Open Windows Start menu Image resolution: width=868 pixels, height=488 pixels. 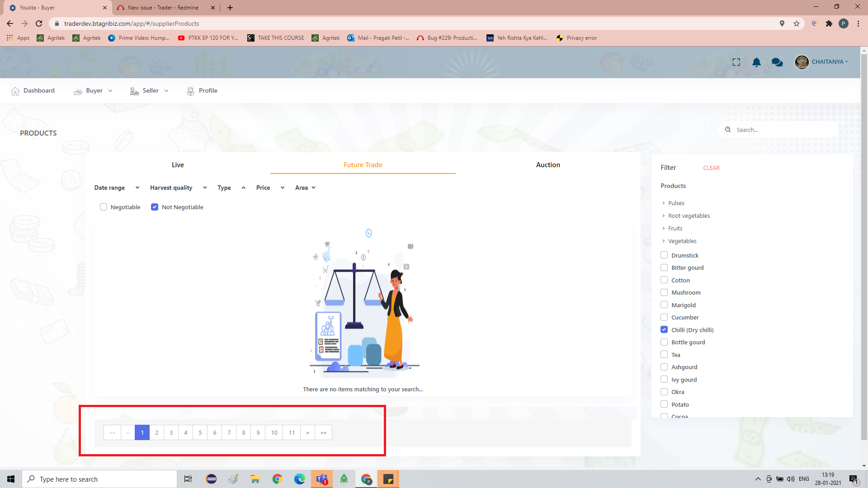[11, 479]
